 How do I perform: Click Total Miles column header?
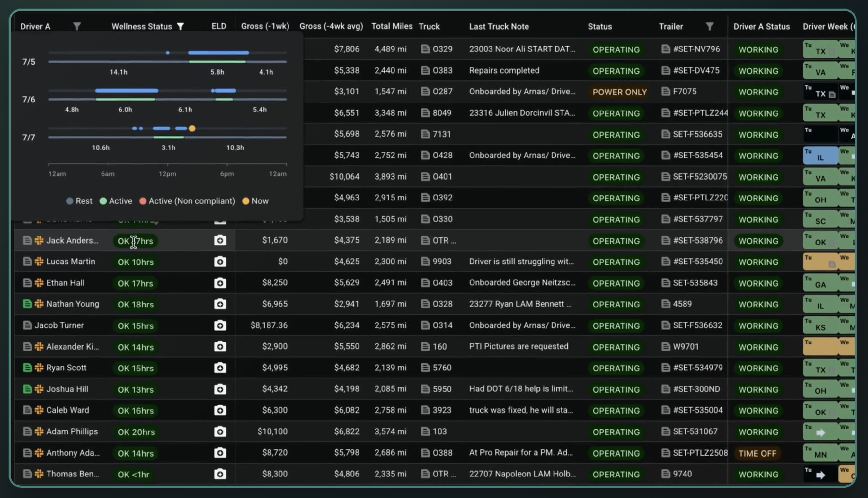point(392,26)
